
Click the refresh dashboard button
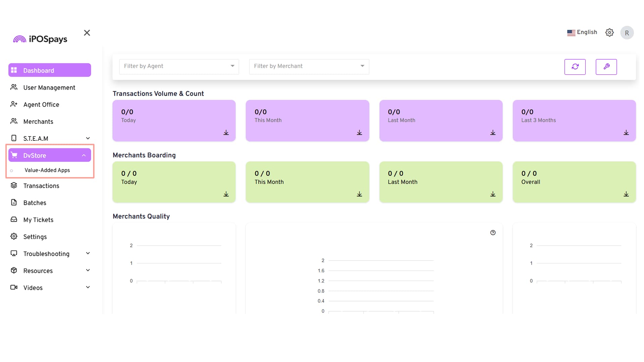pyautogui.click(x=575, y=67)
